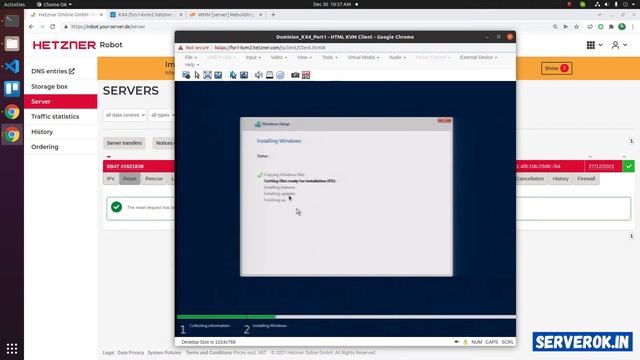The width and height of the screenshot is (640, 360).
Task: Open the Tools menu in KVM client
Action: [x=330, y=58]
